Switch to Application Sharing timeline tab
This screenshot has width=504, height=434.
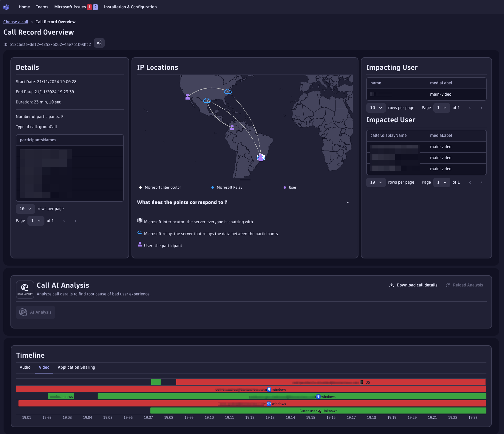point(76,368)
